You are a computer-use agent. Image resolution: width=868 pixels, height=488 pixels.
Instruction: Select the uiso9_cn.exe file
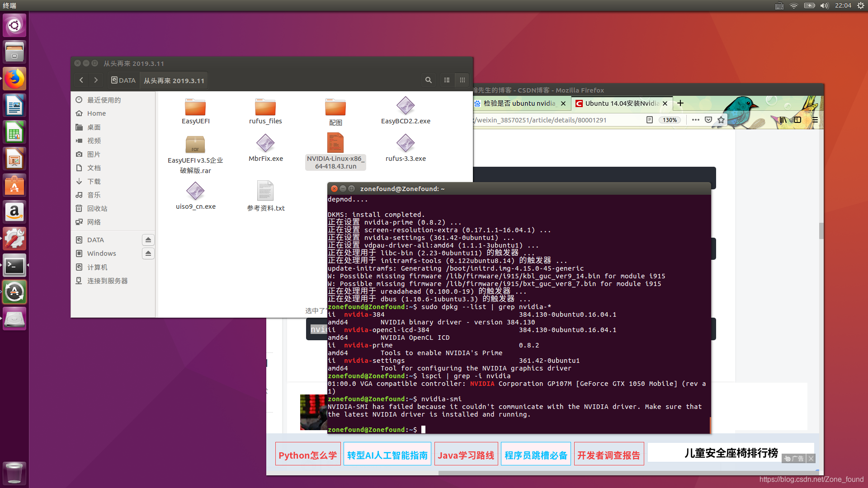pos(195,196)
